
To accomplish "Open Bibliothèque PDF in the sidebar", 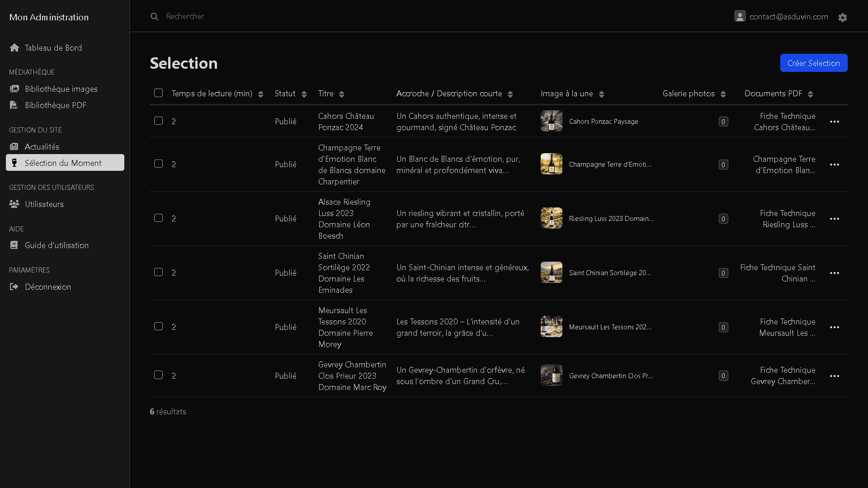I will [x=55, y=105].
